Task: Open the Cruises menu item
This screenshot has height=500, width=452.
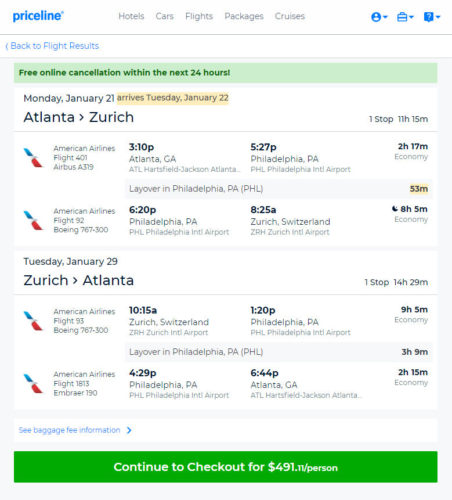Action: [290, 16]
